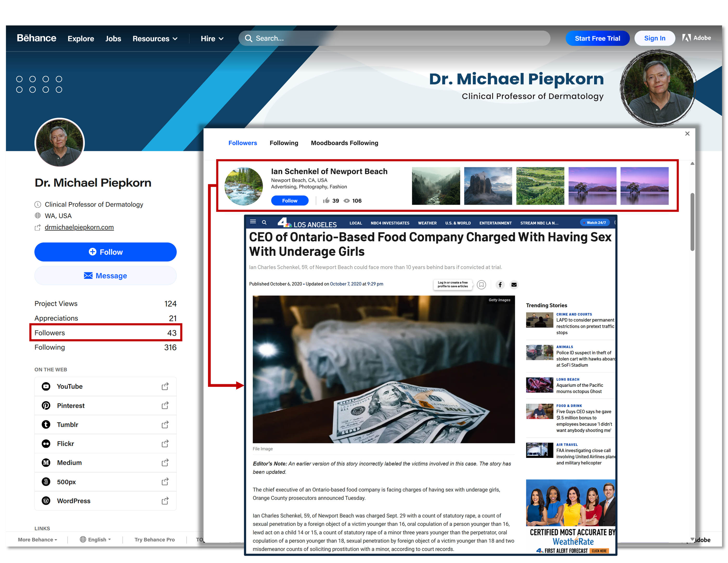Open the rocky mountain peaks project thumbnail
Screen dimensions: 728x563
coord(488,186)
